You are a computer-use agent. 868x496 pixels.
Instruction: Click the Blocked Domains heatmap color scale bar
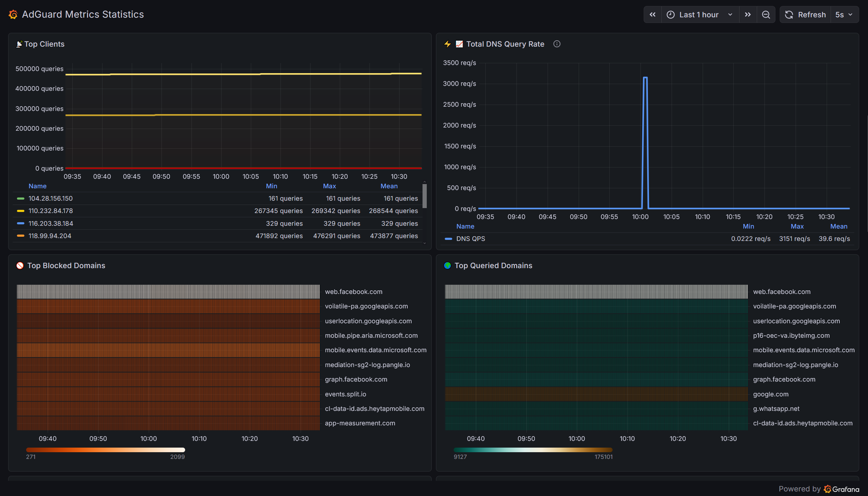point(105,450)
